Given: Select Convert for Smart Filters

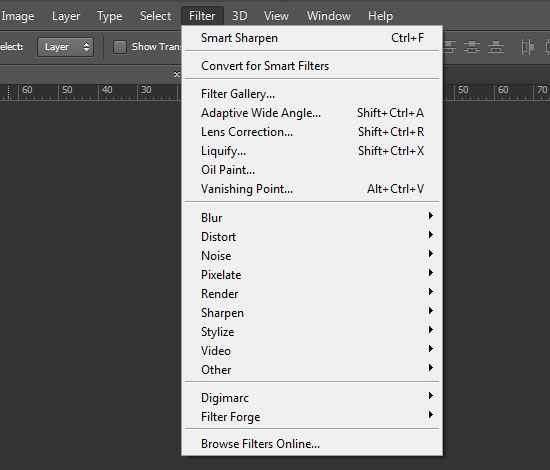Looking at the screenshot, I should (312, 66).
